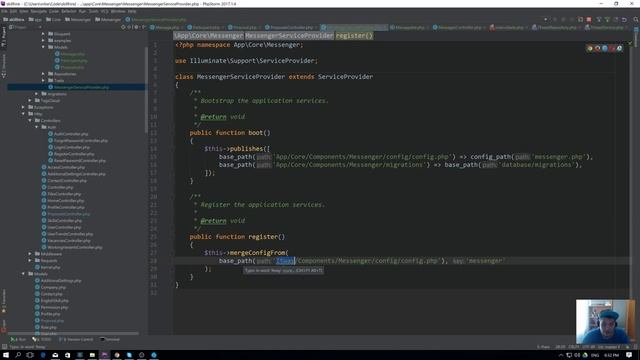Image resolution: width=640 pixels, height=360 pixels.
Task: Click the VCS Commit icon
Action: tap(607, 19)
